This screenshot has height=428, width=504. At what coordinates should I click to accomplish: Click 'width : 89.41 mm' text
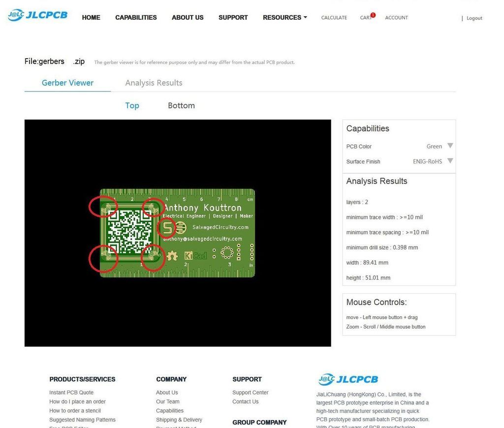pos(367,263)
